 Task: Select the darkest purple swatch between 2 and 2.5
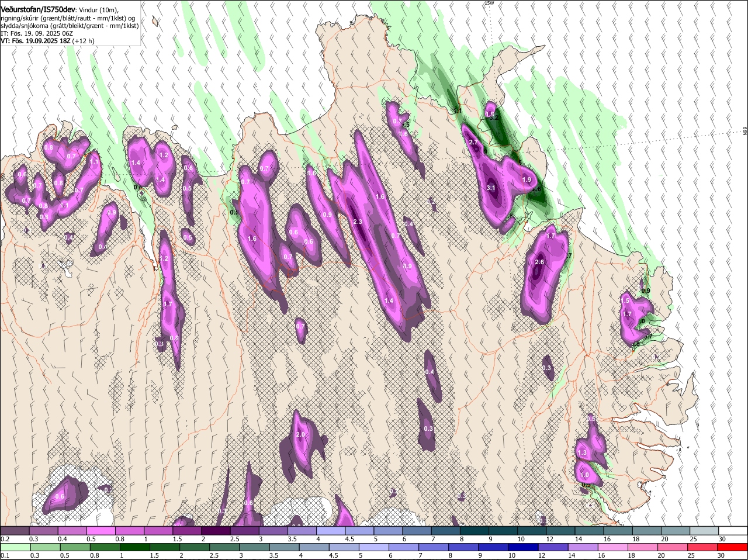[216, 531]
